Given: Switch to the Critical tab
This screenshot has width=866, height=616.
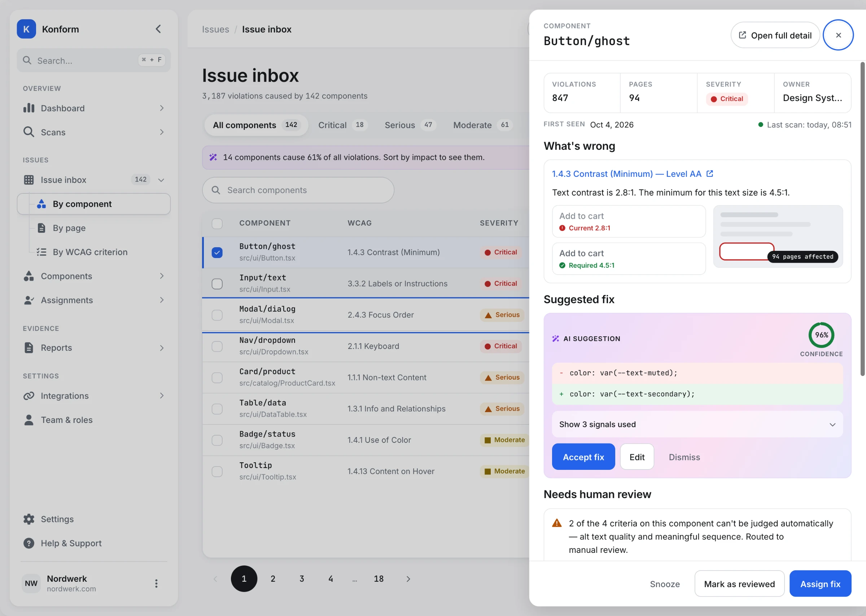Looking at the screenshot, I should click(x=342, y=125).
